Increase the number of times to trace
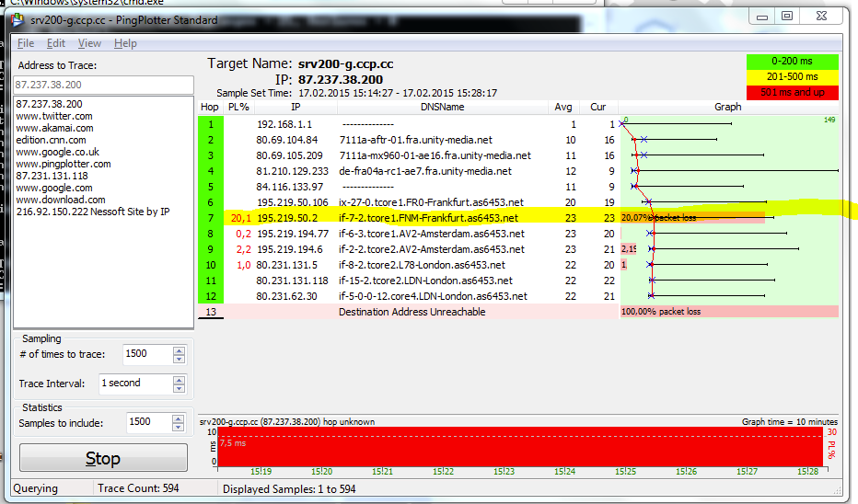858x504 pixels. (180, 349)
